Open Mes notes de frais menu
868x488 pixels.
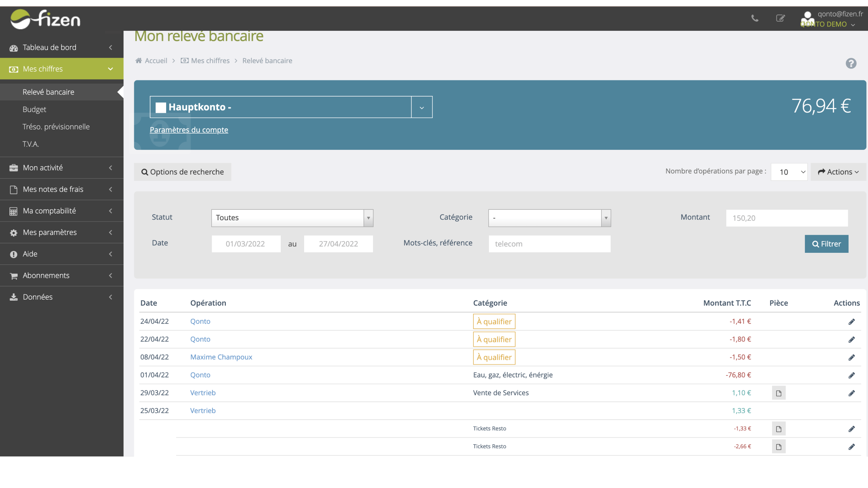[62, 189]
